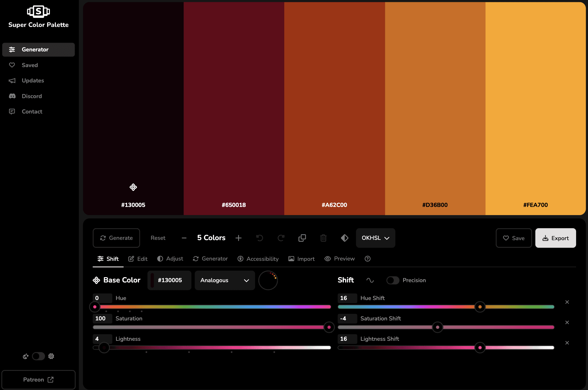Click the redo arrow icon
The height and width of the screenshot is (390, 588).
281,238
